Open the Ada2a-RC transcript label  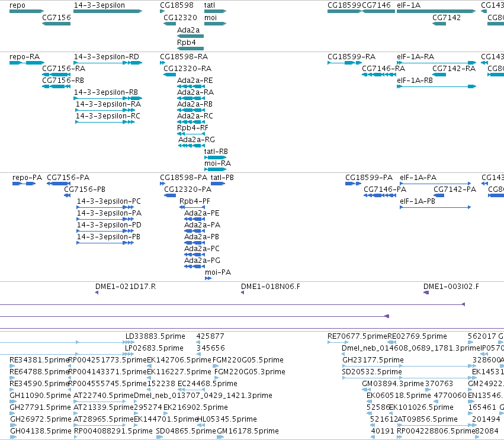tap(195, 116)
